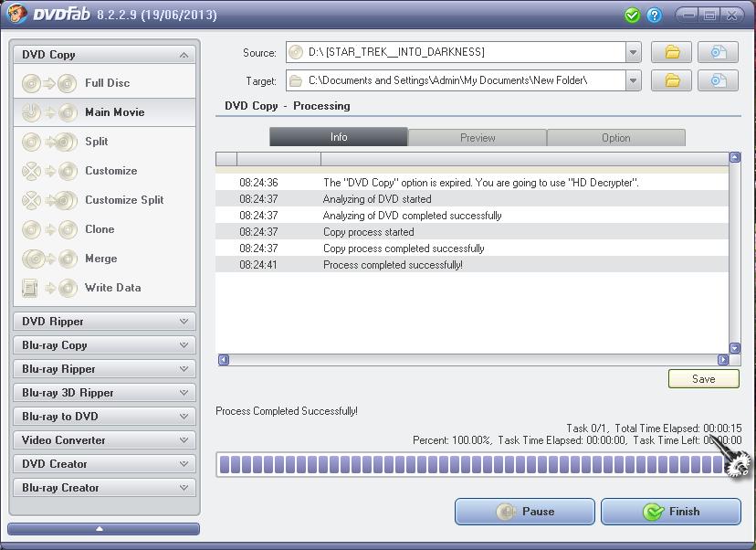
Task: Click the Save log button
Action: pyautogui.click(x=703, y=379)
